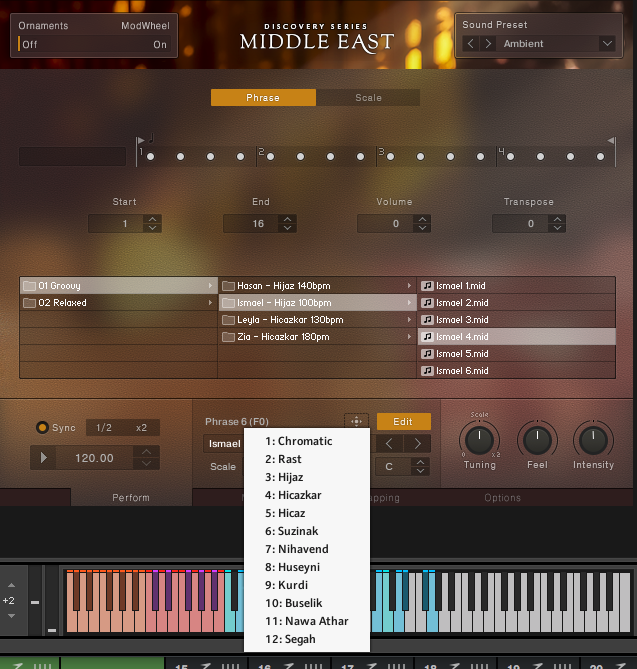The image size is (637, 669).
Task: Toggle first step dot of bar 1
Action: click(x=151, y=157)
